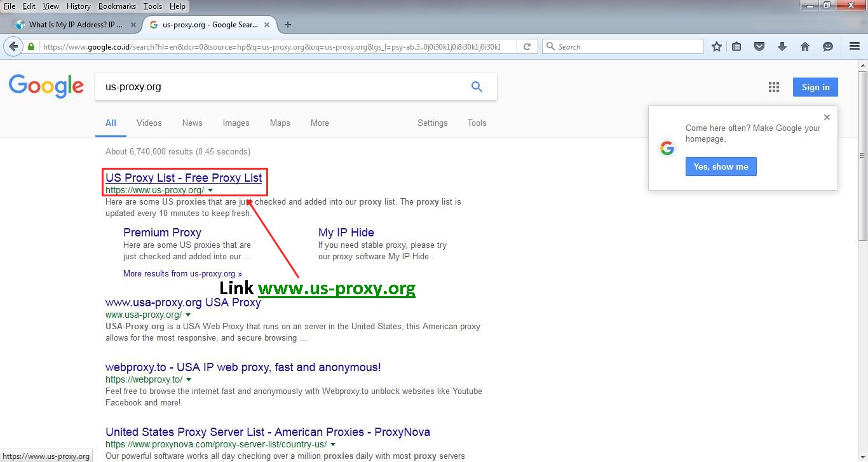Open the ProxyNova Proxy Server List result
This screenshot has width=868, height=462.
(268, 432)
